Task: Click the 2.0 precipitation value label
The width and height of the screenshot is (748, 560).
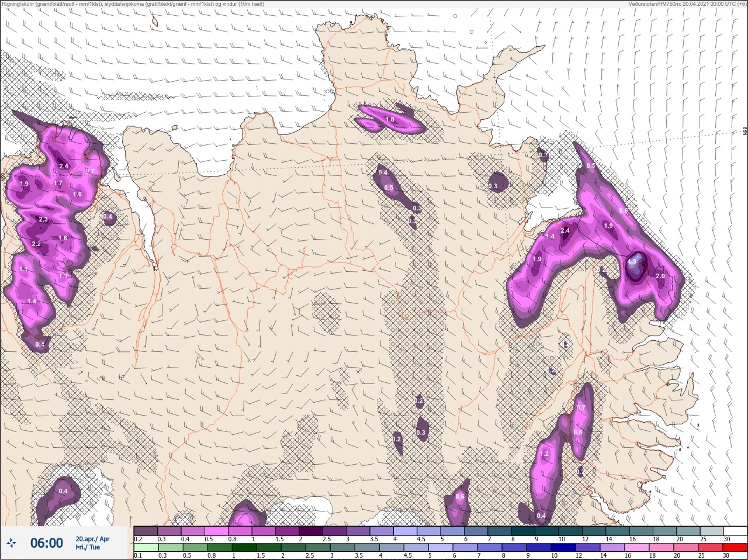Action: coord(660,276)
